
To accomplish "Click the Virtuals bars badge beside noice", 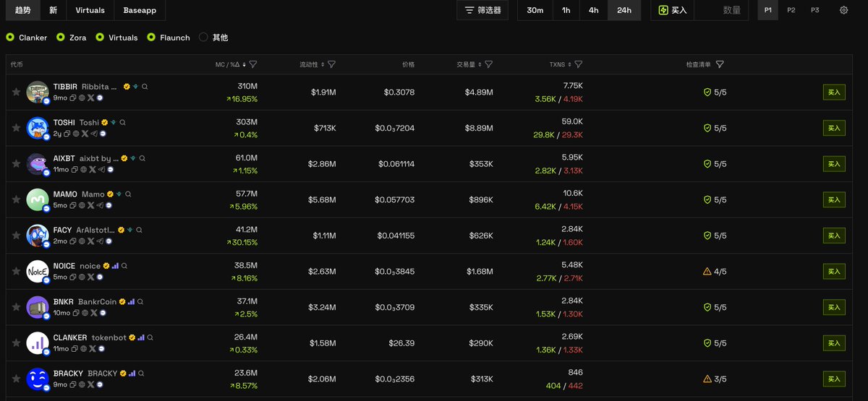I will [115, 266].
